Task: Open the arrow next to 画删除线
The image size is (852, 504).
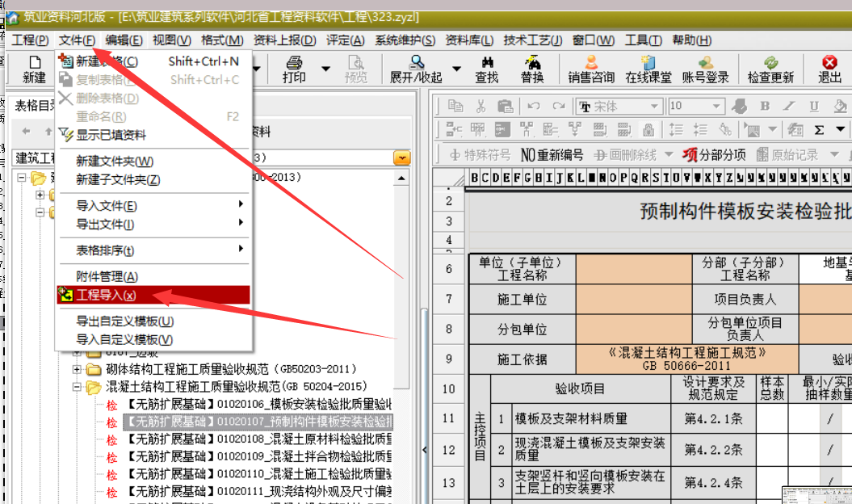Action: pos(669,155)
